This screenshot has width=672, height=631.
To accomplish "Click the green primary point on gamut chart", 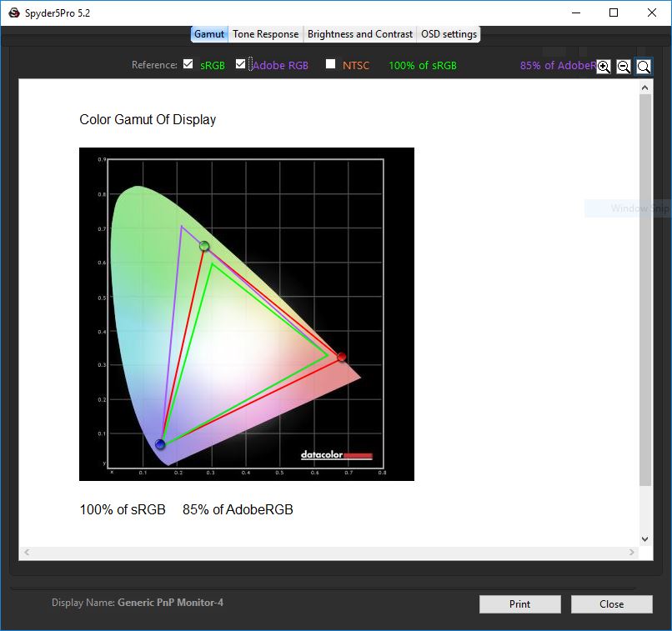I will coord(204,246).
